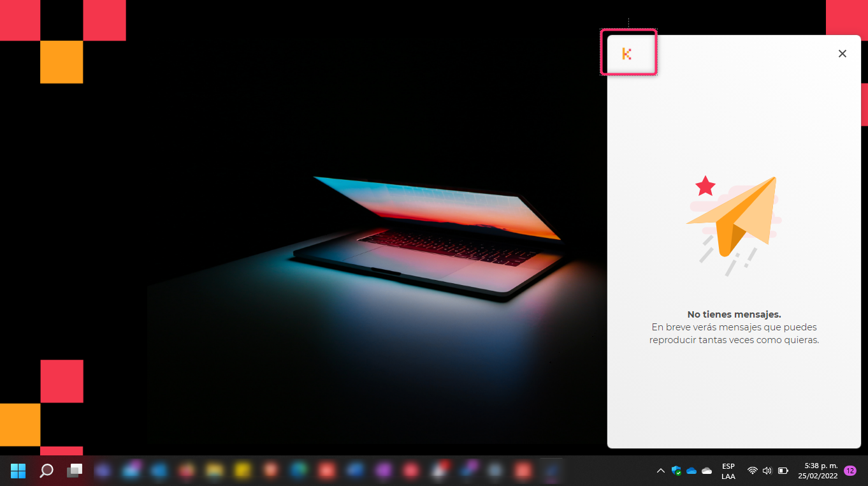Open the clock showing 5:38 p. m.
The height and width of the screenshot is (486, 868).
(821, 471)
